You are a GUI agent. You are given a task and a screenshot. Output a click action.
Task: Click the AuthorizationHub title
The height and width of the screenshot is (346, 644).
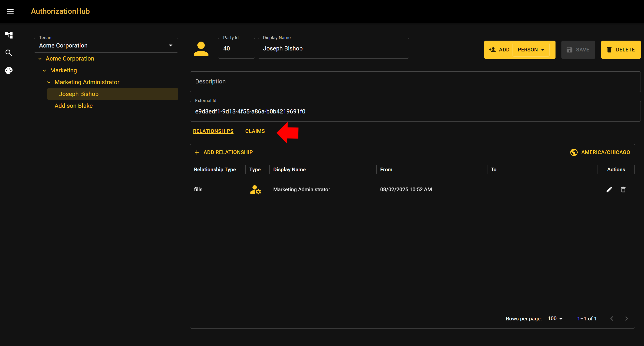coord(60,11)
